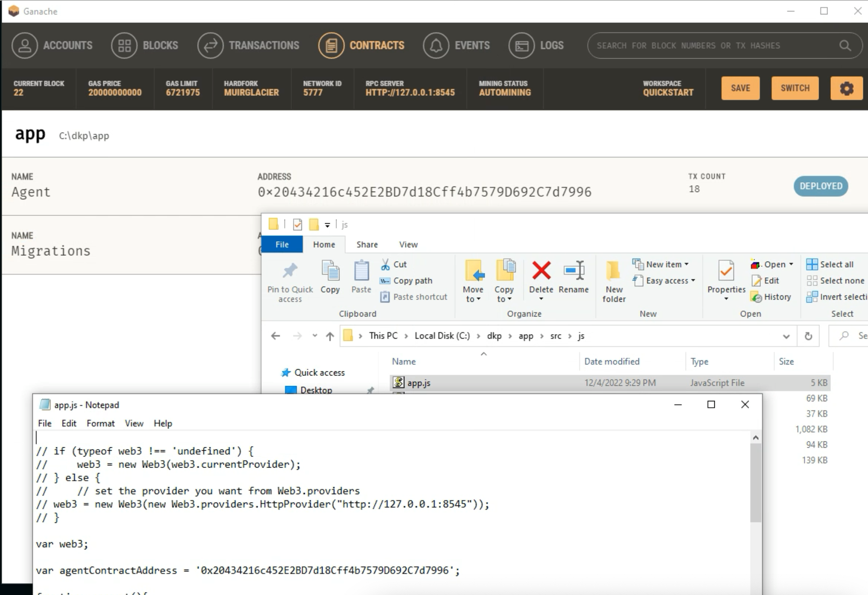
Task: Open the Blocks grid icon
Action: click(x=124, y=46)
